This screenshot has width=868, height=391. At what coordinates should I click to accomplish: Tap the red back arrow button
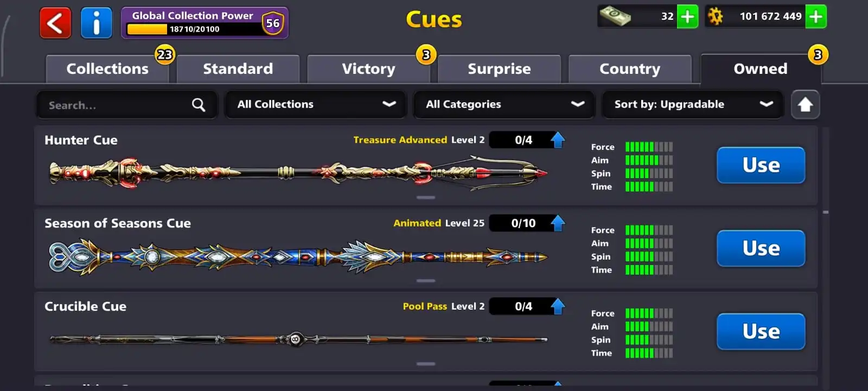(x=55, y=23)
